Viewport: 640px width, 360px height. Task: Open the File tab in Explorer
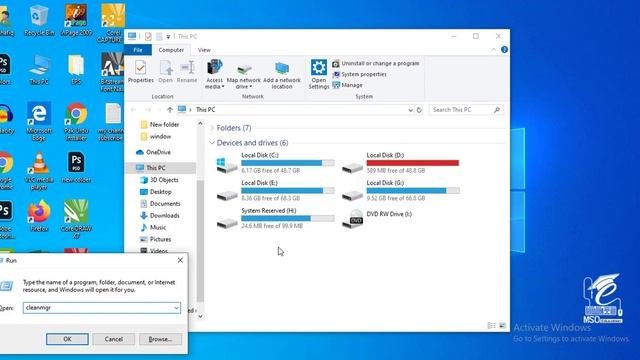tap(138, 50)
